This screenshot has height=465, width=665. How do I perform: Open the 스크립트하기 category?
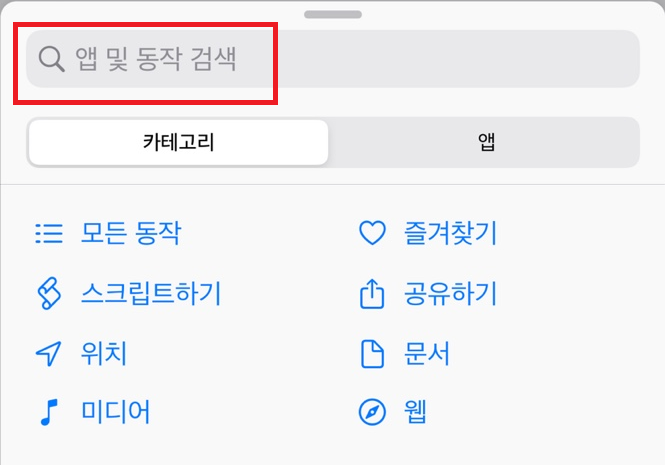point(151,293)
